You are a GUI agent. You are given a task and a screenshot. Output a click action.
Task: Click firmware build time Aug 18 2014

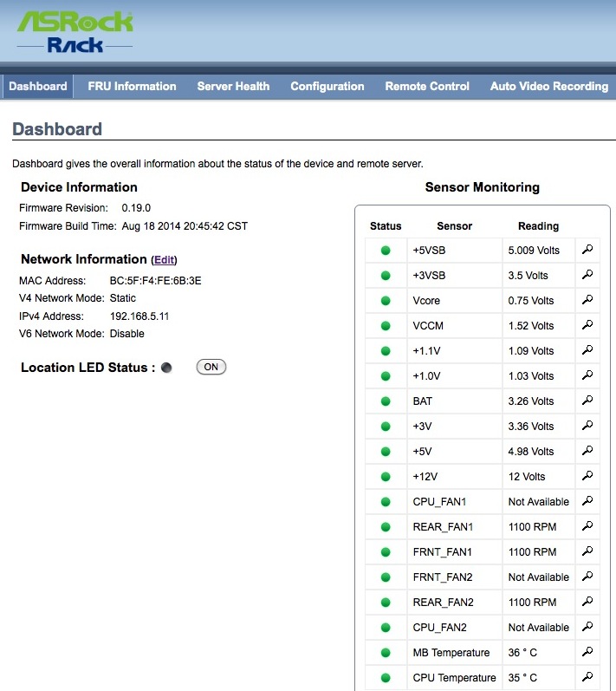[185, 226]
